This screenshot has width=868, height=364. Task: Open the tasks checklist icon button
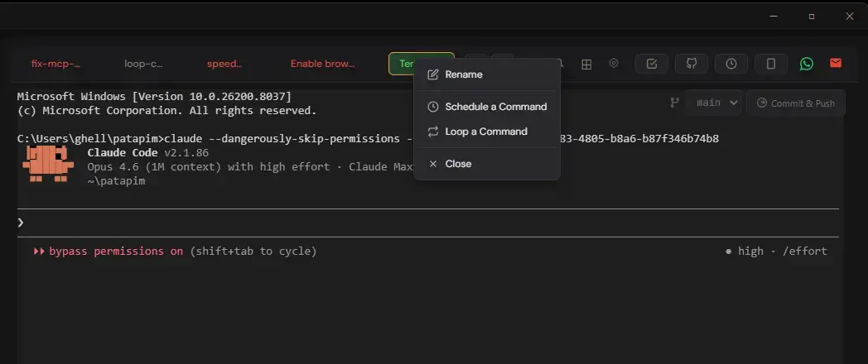(652, 64)
